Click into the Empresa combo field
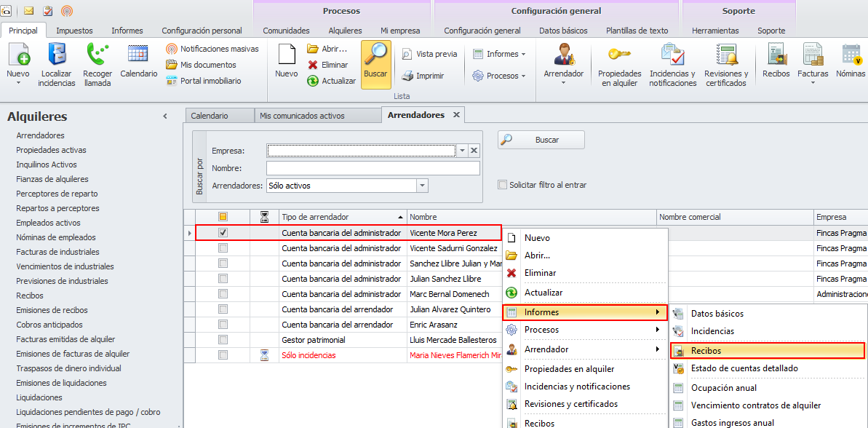Viewport: 868px width, 428px height. pos(361,150)
